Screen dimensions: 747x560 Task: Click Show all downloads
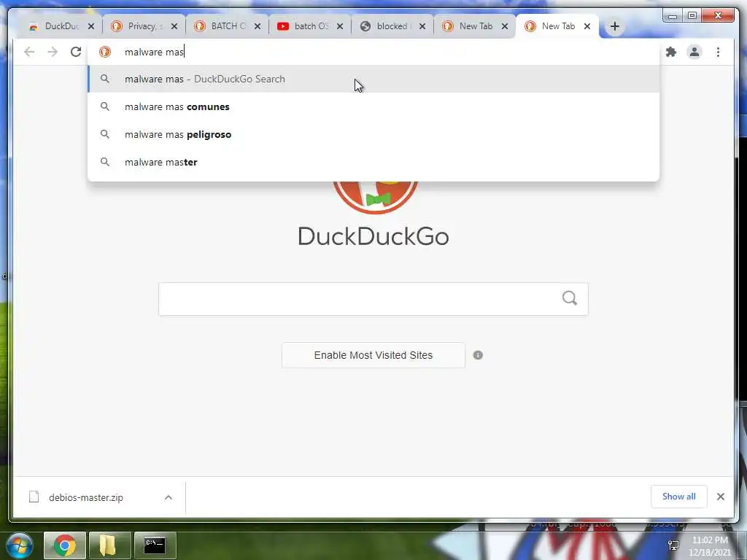click(679, 497)
